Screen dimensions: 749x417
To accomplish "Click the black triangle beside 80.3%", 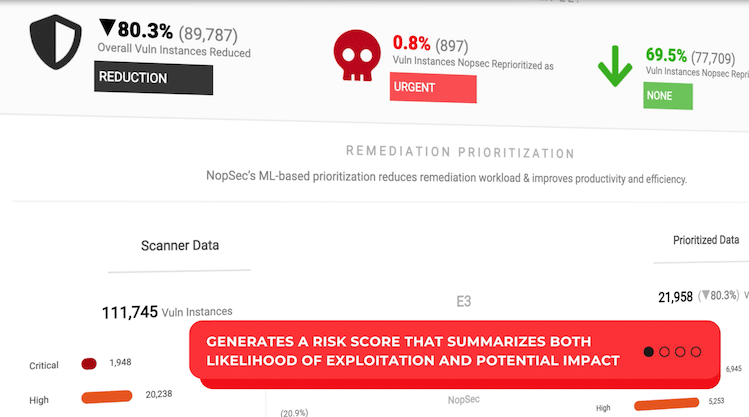I will [107, 28].
